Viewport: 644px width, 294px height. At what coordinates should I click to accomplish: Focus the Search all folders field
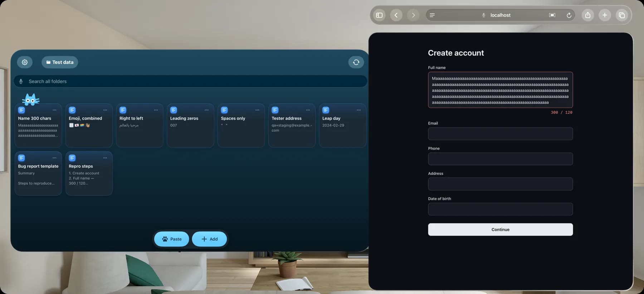[190, 82]
